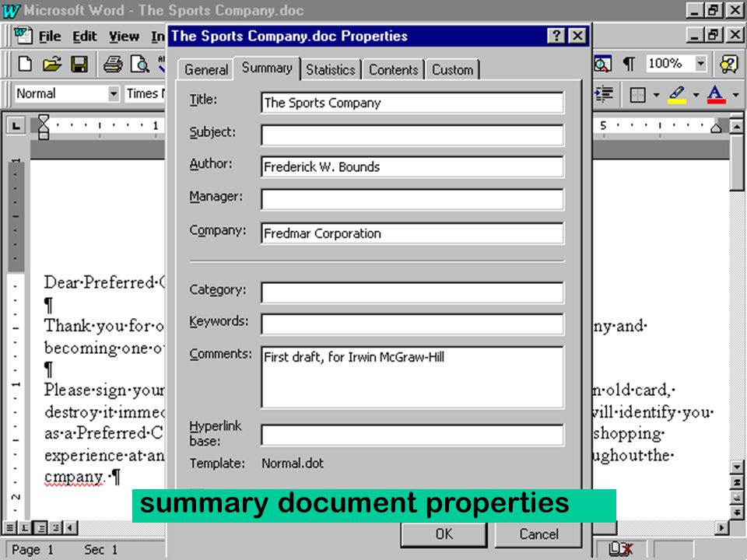Click the Office Assistant help icon
This screenshot has width=747, height=560.
click(729, 64)
